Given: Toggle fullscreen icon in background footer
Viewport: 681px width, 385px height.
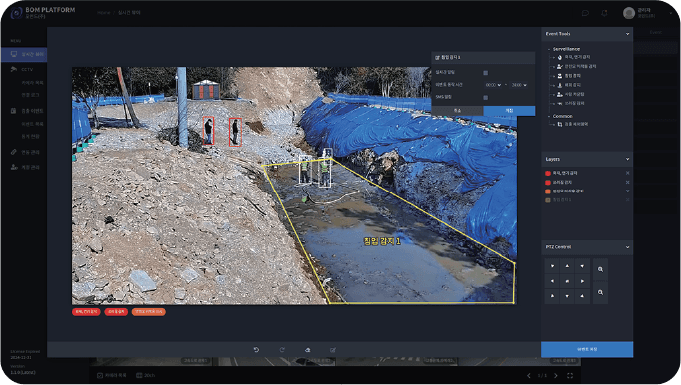Looking at the screenshot, I should (x=570, y=376).
